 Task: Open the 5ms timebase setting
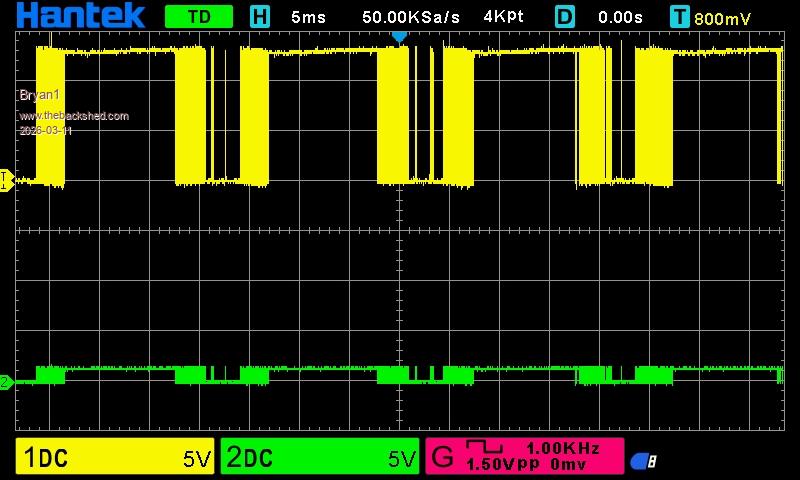click(308, 17)
